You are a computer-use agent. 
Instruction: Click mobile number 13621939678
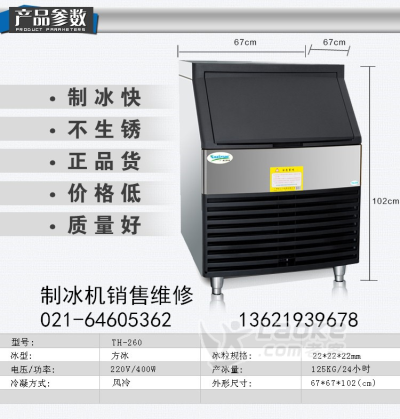tap(298, 320)
